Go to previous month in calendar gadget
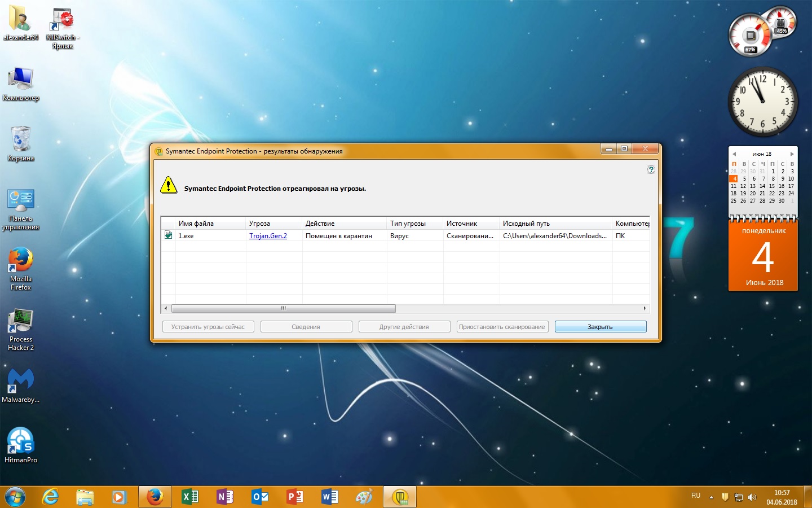812x508 pixels. coord(734,154)
